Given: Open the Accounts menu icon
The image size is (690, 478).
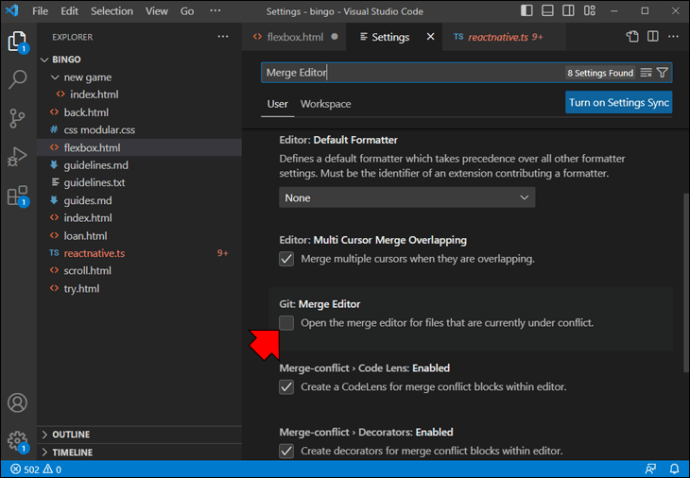Looking at the screenshot, I should tap(17, 403).
